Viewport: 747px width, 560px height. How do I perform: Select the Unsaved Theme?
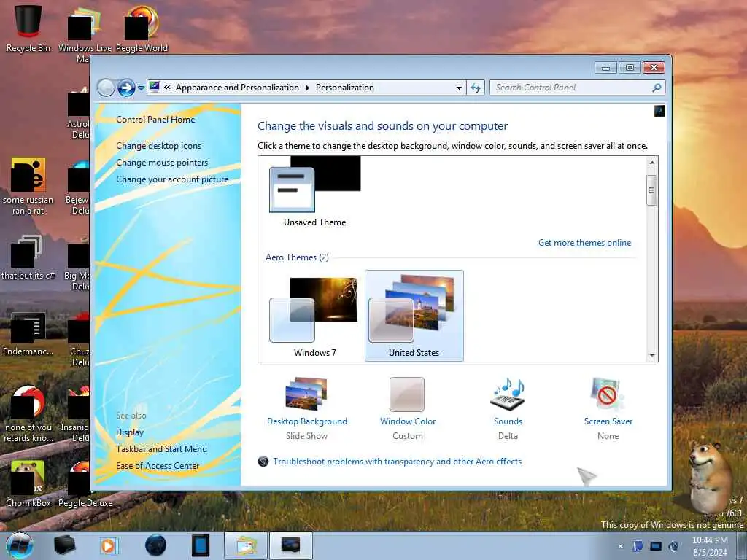(x=315, y=192)
